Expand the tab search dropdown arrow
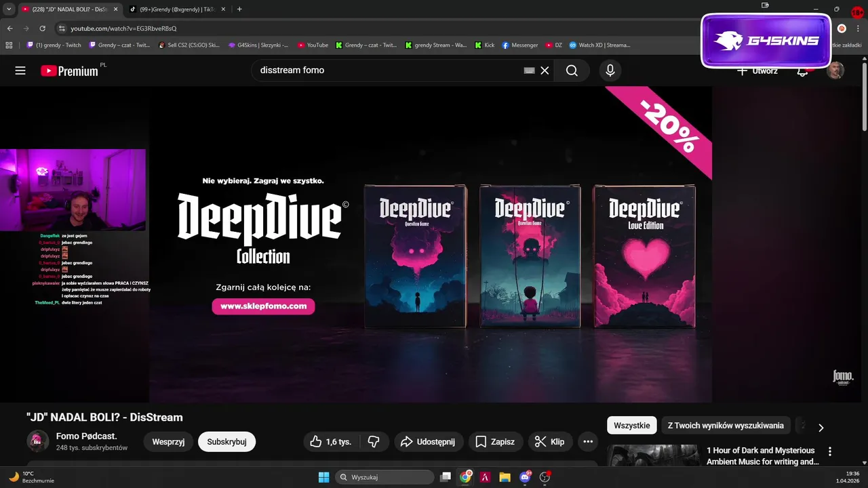This screenshot has width=868, height=488. pos(9,9)
